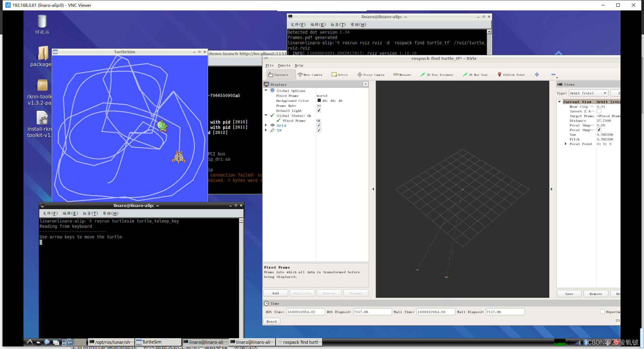Screen dimensions: 644x349
Task: Close the Displays panel with its X
Action: point(365,84)
